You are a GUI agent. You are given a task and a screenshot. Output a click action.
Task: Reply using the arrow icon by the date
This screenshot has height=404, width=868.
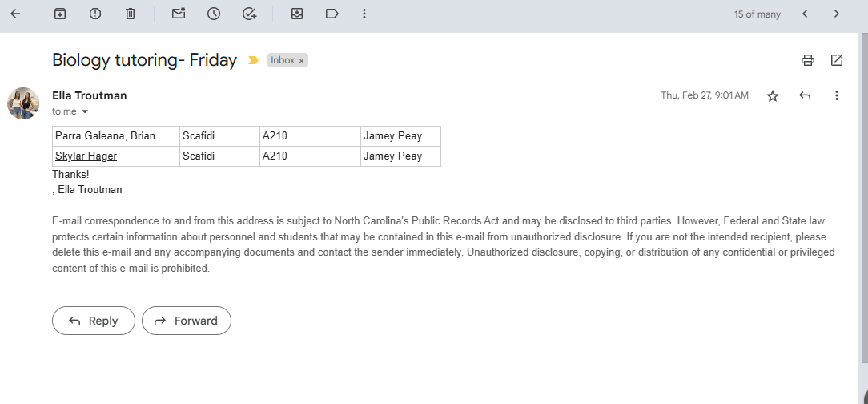click(805, 96)
